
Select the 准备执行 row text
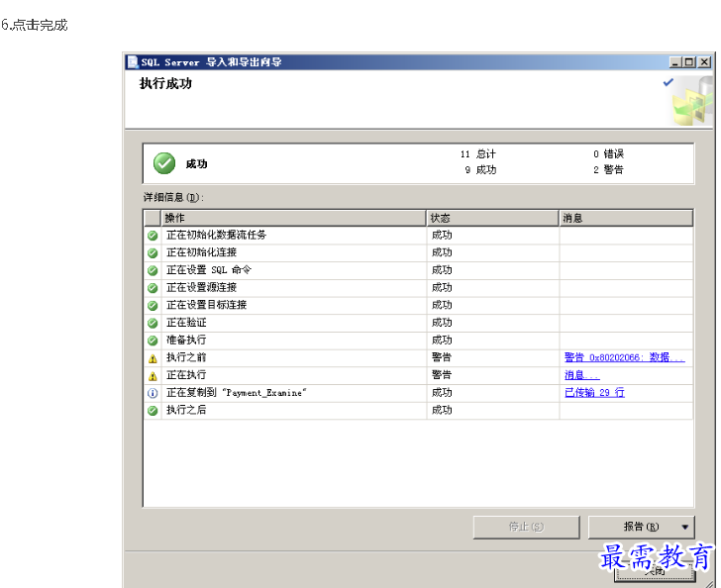click(186, 340)
